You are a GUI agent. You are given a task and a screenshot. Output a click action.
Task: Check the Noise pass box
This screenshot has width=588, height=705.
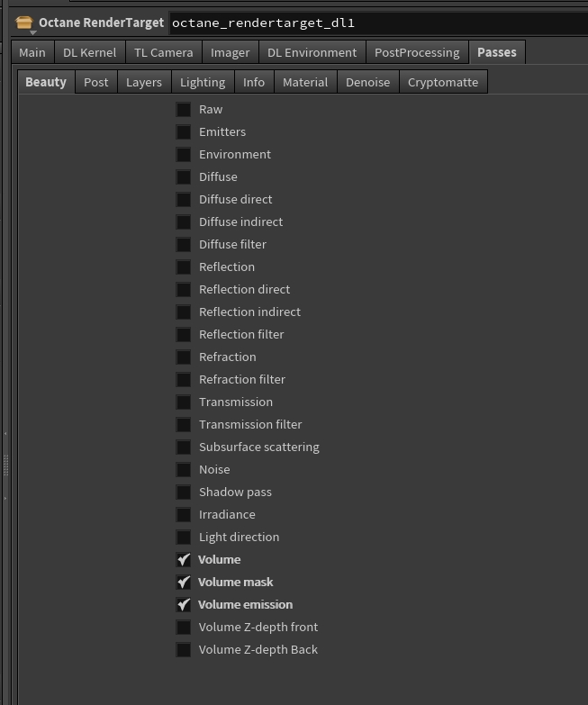pos(184,469)
